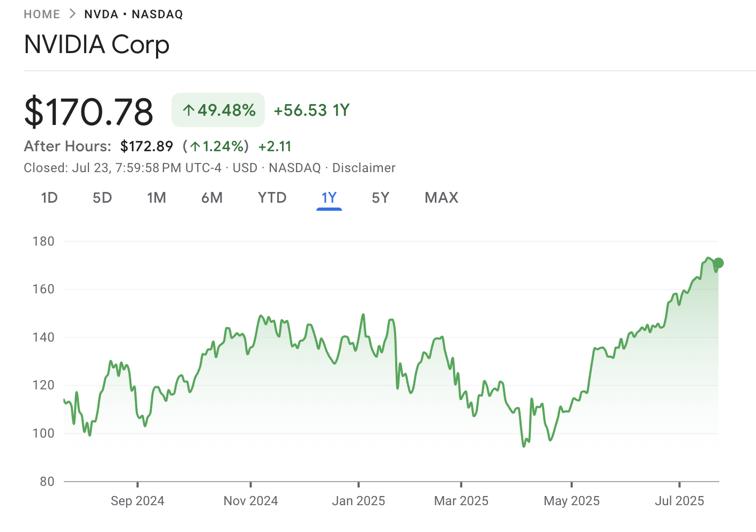Click the Mar 2025 axis label
The image size is (756, 532).
461,501
